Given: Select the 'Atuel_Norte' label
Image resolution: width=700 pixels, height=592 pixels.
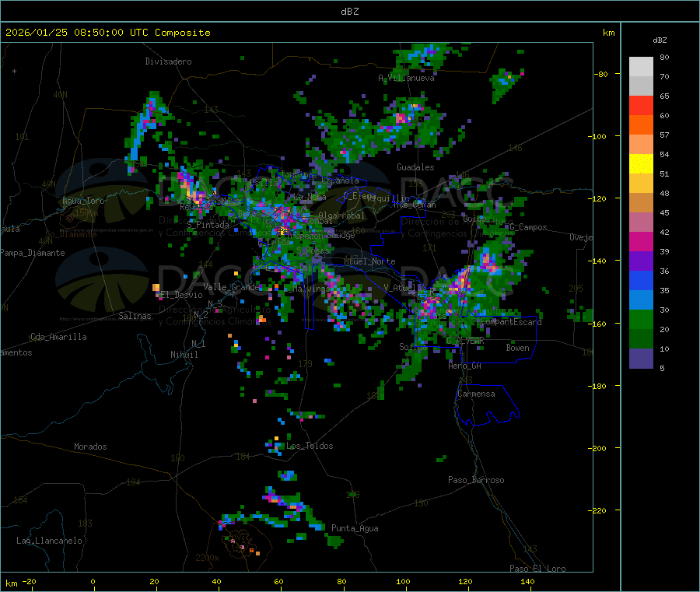Looking at the screenshot, I should click(x=369, y=261).
